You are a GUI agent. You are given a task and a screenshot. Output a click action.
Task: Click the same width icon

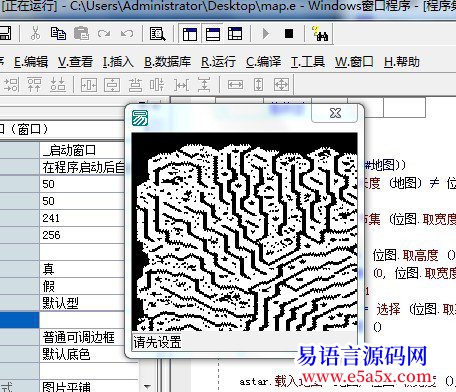click(x=235, y=85)
